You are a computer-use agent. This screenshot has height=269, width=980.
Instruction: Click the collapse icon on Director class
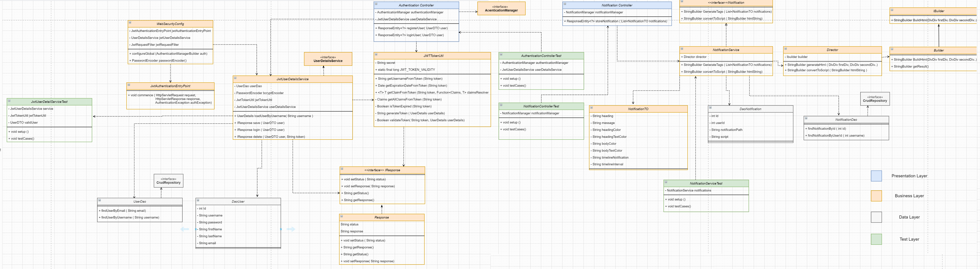786,49
